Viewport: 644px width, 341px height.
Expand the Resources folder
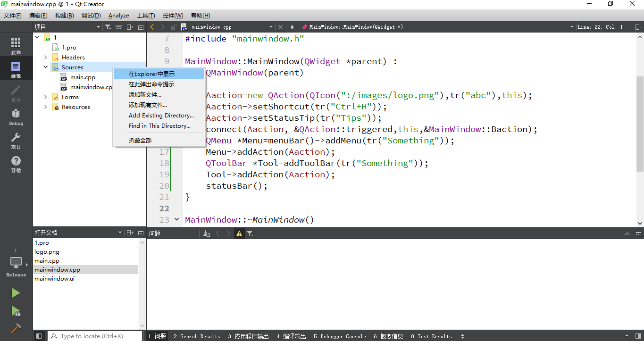pos(46,107)
